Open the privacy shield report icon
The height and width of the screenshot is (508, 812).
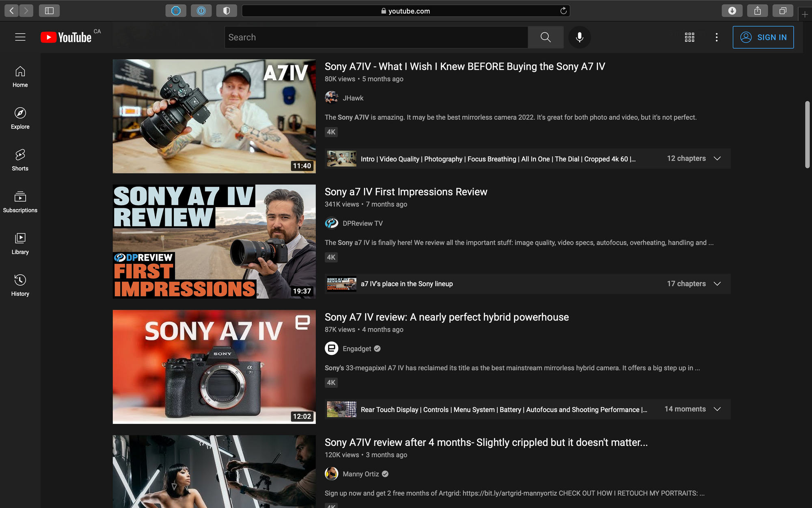point(227,11)
